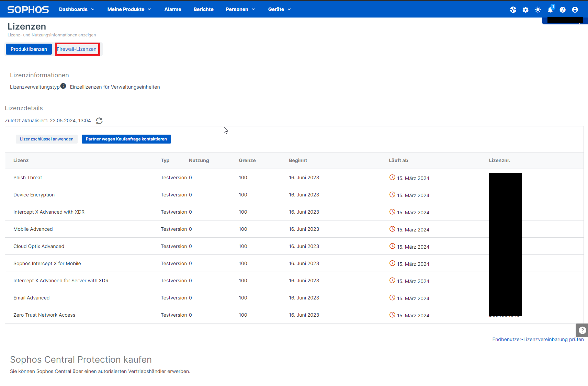This screenshot has height=386, width=588.
Task: Expand the Dashboards dropdown menu
Action: coord(77,9)
